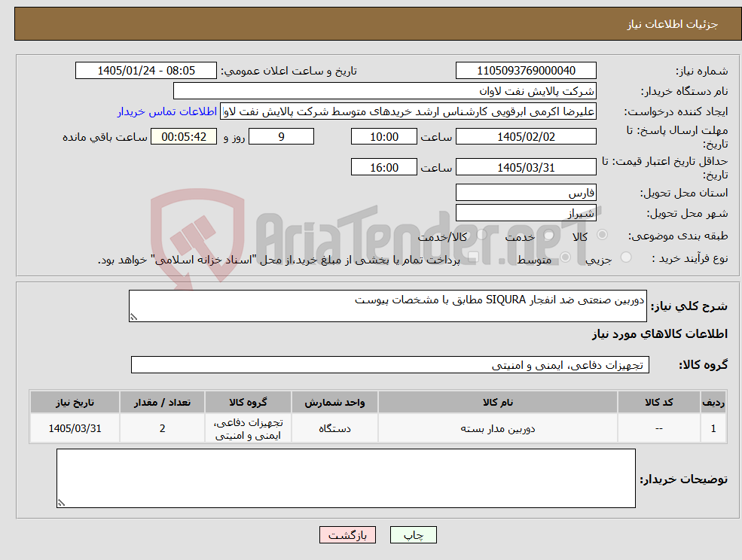Image resolution: width=742 pixels, height=560 pixels.
Task: Click the کد کالا column header
Action: click(x=659, y=402)
